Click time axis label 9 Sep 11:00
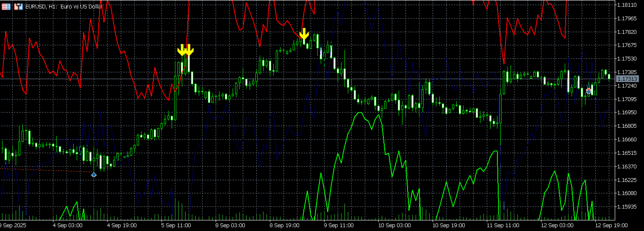 pyautogui.click(x=339, y=225)
